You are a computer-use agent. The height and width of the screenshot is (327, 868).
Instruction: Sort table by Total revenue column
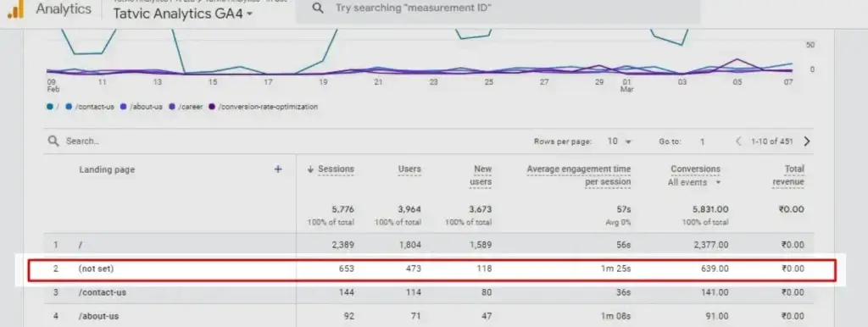coord(789,175)
